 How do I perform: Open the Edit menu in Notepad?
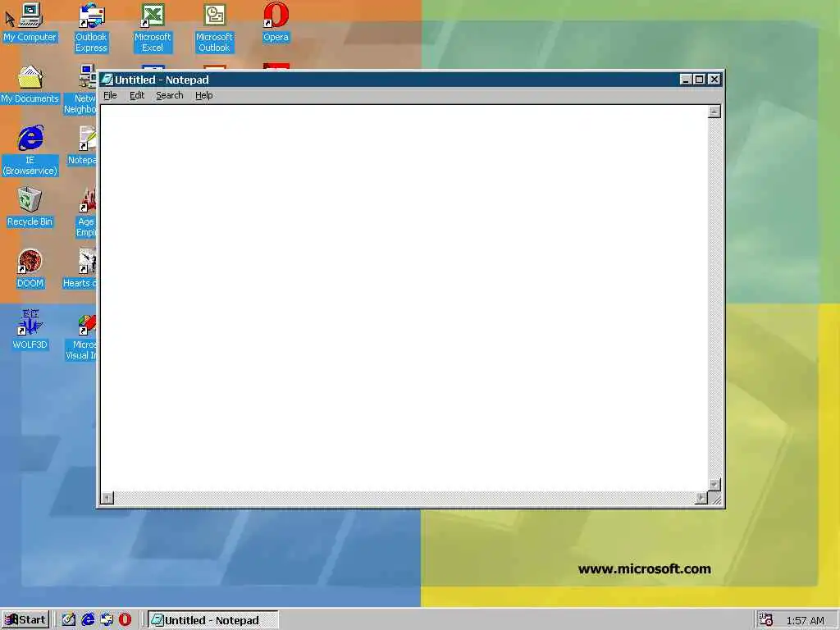(137, 95)
